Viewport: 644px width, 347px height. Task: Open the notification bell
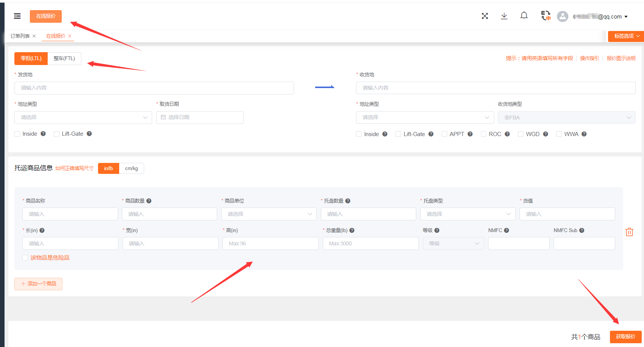pyautogui.click(x=524, y=16)
